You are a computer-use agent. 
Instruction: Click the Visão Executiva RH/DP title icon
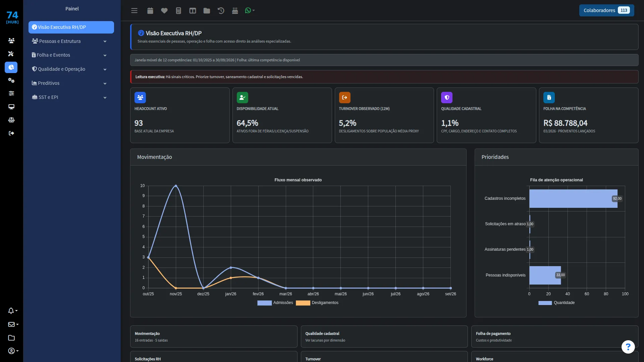tap(141, 33)
